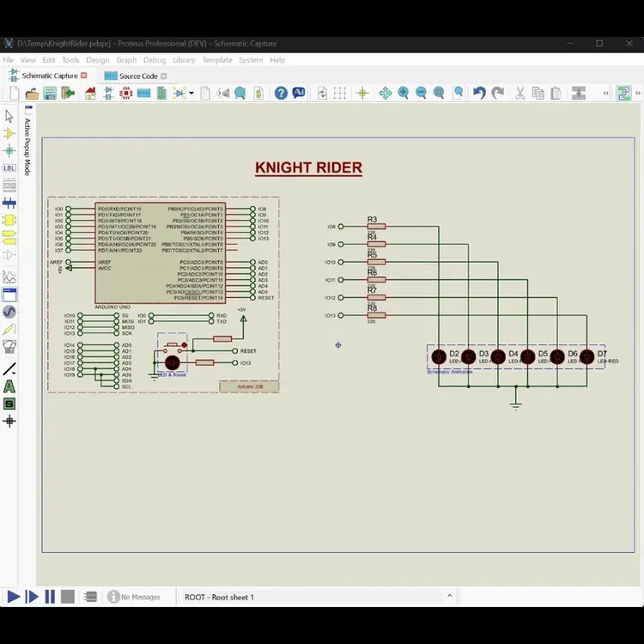This screenshot has width=644, height=644.
Task: Switch to the Source Code tab
Action: (136, 76)
